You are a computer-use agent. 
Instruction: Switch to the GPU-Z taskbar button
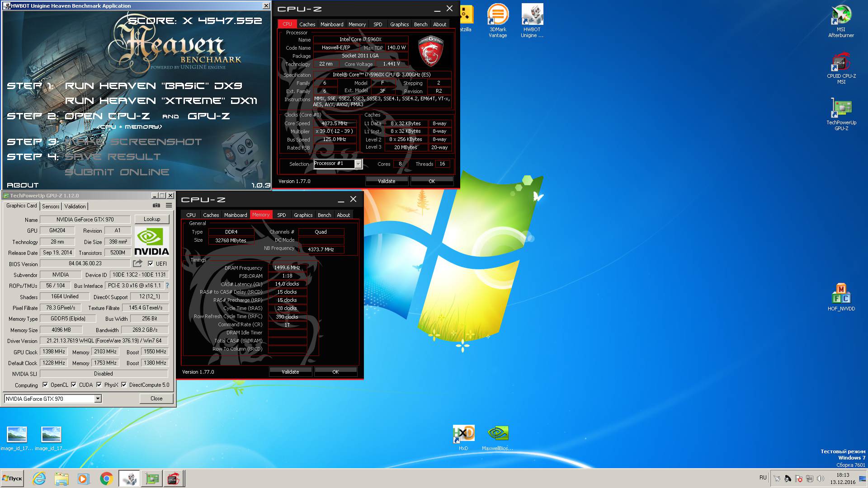point(152,479)
